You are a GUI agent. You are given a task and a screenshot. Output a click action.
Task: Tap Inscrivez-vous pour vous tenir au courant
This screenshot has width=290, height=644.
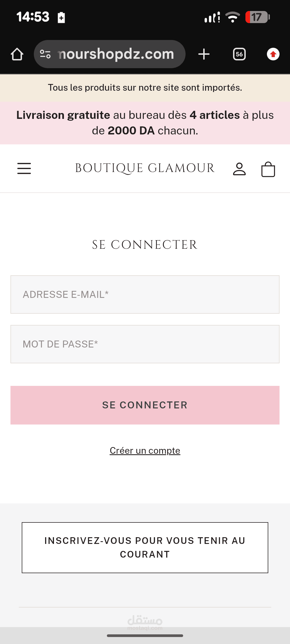pos(145,547)
